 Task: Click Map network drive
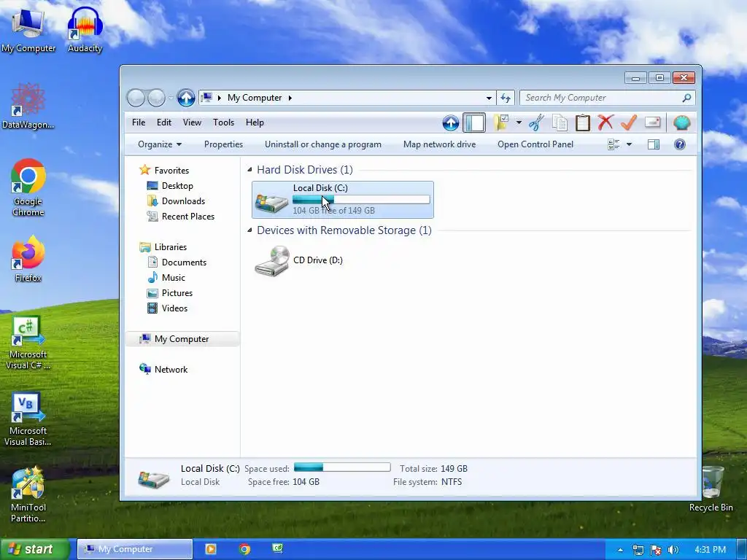point(439,144)
